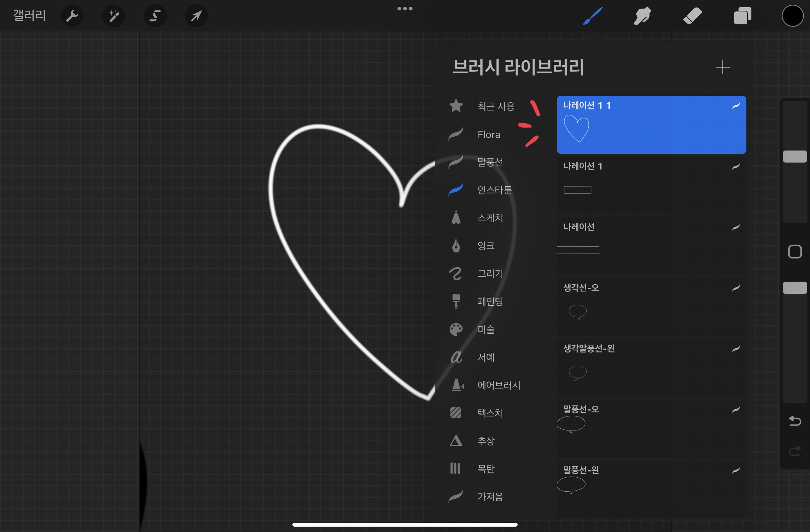
Task: Select the Smudge finger tool
Action: (642, 16)
